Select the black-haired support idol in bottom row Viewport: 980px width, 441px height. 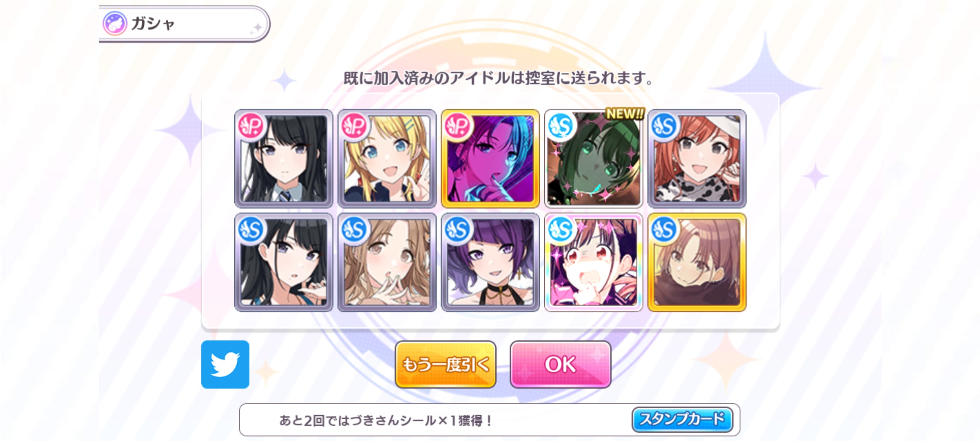pyautogui.click(x=284, y=262)
